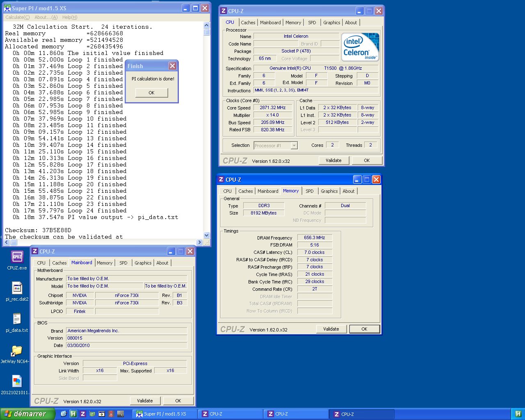Click the Super PI vertical scrollbar down arrow
The height and width of the screenshot is (420, 525).
coord(206,235)
